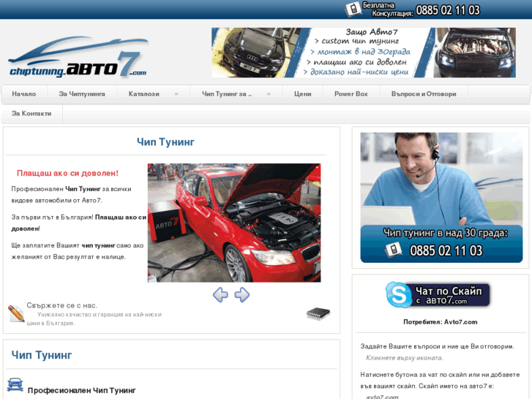Open За Чиптунинга menu item
Image resolution: width=532 pixels, height=399 pixels.
(x=82, y=94)
